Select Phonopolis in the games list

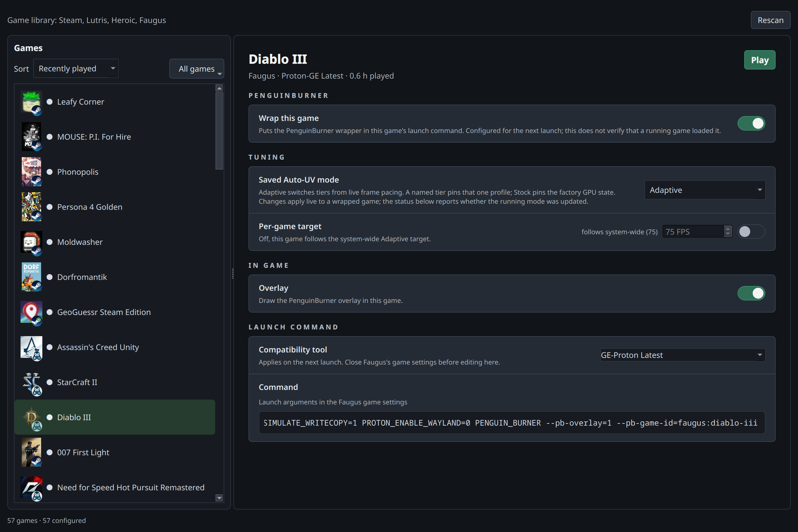point(115,172)
